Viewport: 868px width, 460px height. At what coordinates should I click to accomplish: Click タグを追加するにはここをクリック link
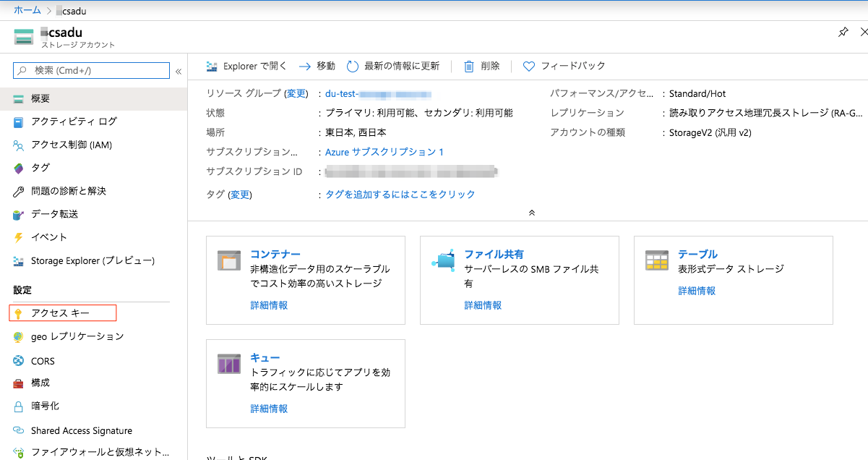400,195
